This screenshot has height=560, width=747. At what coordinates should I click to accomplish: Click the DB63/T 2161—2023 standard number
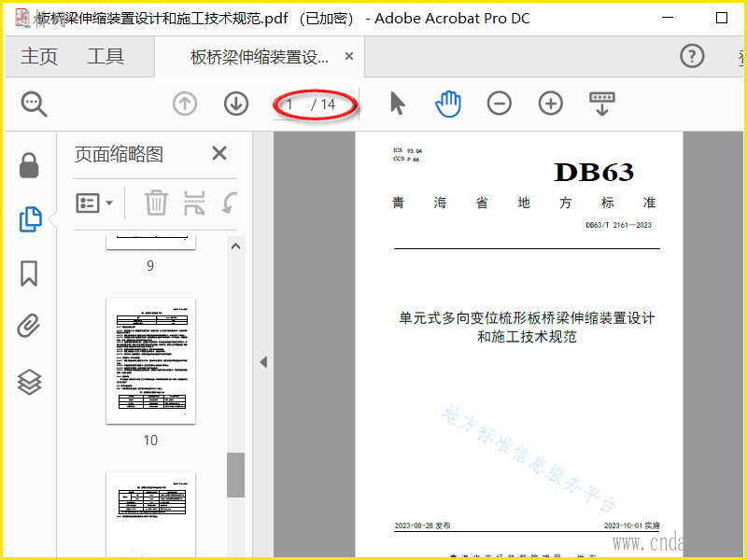tap(618, 225)
